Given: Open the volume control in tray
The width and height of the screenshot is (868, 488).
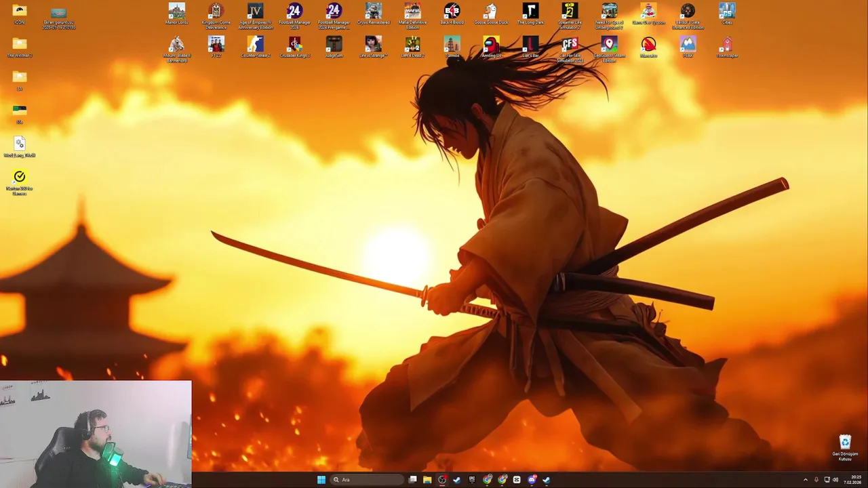Looking at the screenshot, I should [835, 480].
